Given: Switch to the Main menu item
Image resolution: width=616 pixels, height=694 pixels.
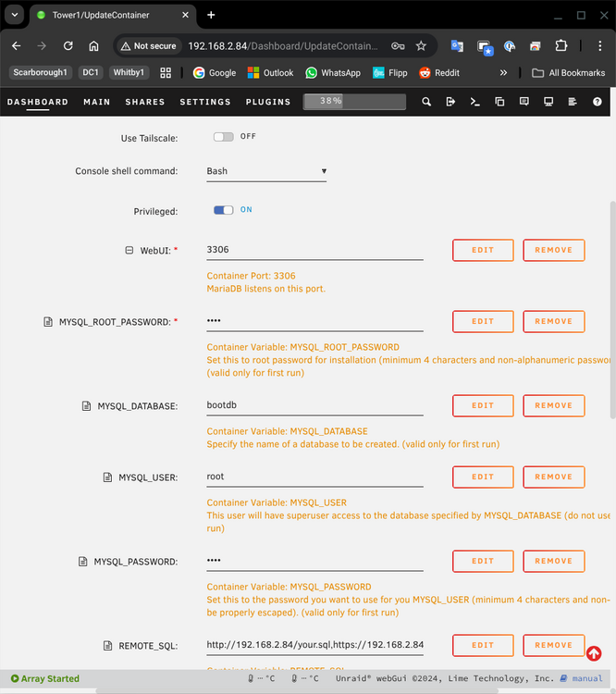Looking at the screenshot, I should tap(96, 102).
